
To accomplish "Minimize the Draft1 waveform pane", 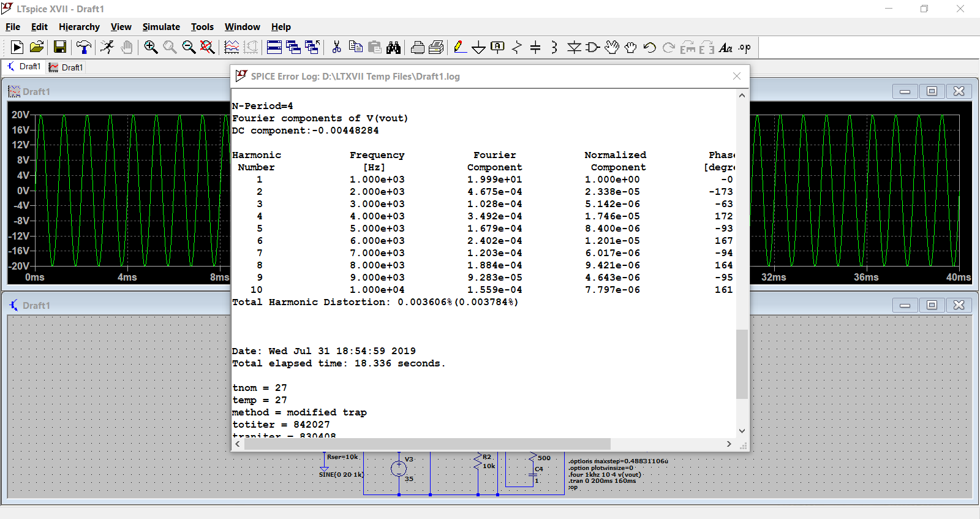I will click(905, 91).
